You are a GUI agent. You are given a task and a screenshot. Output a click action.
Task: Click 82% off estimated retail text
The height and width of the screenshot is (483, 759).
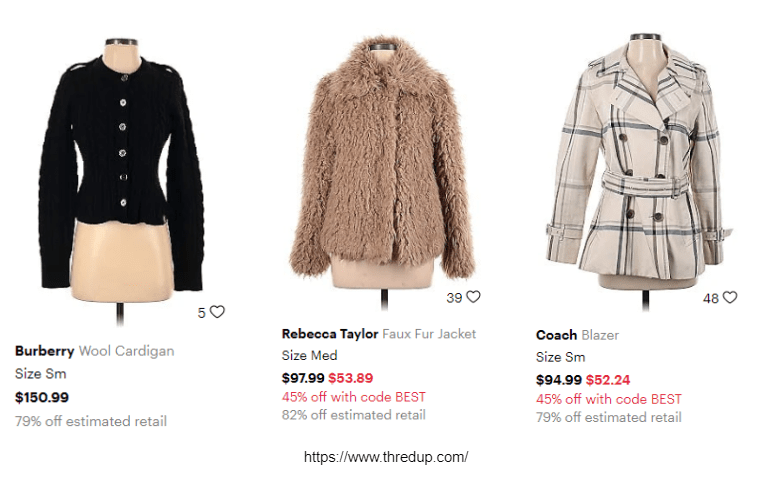tap(354, 415)
